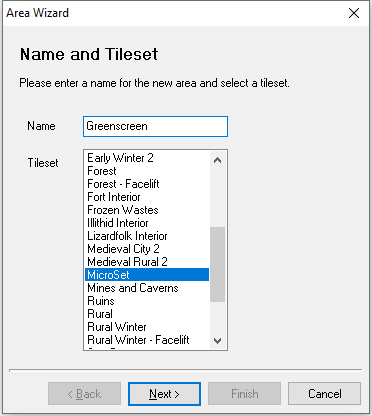Viewport: 372px width, 416px height.
Task: Select Medieval City 2 tileset
Action: 147,249
